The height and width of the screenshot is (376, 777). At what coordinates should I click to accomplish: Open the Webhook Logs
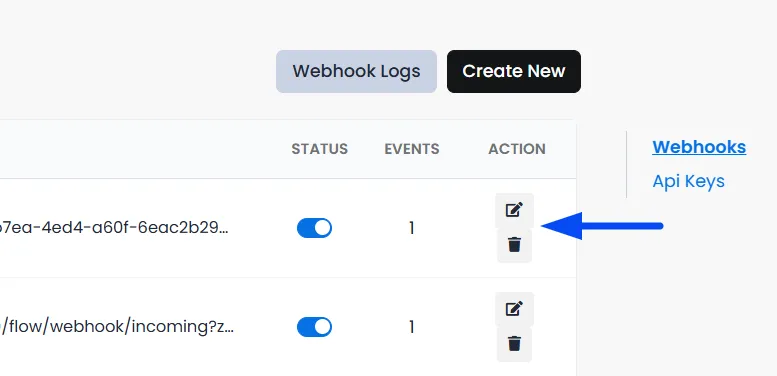pos(356,71)
